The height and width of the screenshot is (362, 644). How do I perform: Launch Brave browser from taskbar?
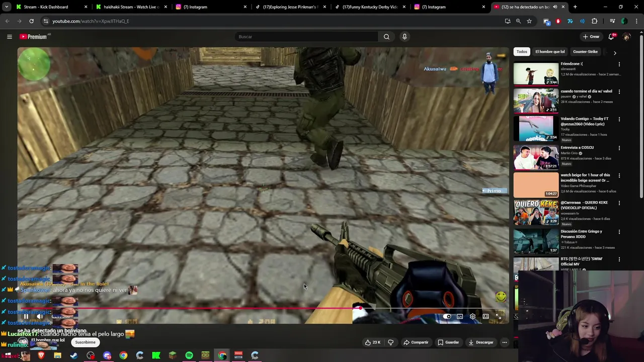(41, 355)
